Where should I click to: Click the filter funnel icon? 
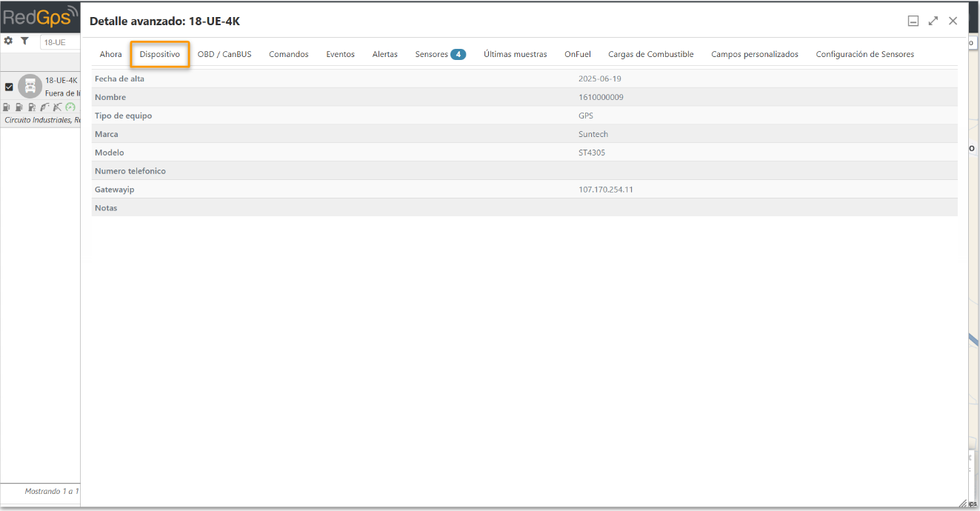pyautogui.click(x=24, y=41)
